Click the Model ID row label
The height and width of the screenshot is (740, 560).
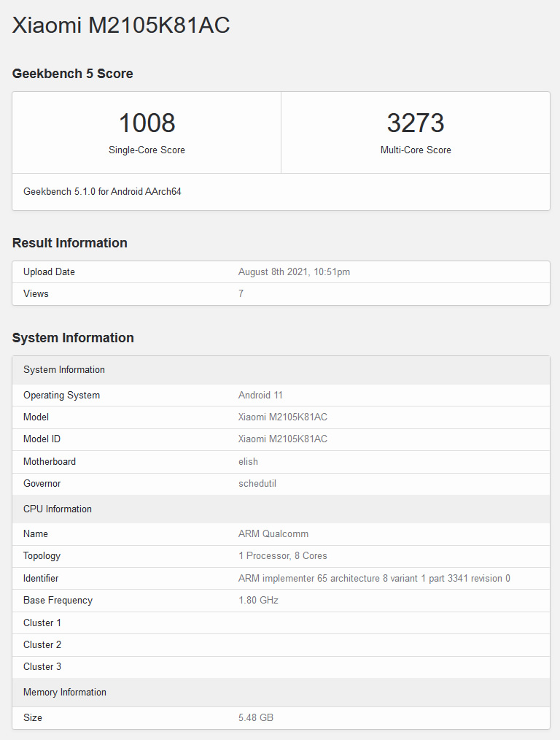pos(47,439)
